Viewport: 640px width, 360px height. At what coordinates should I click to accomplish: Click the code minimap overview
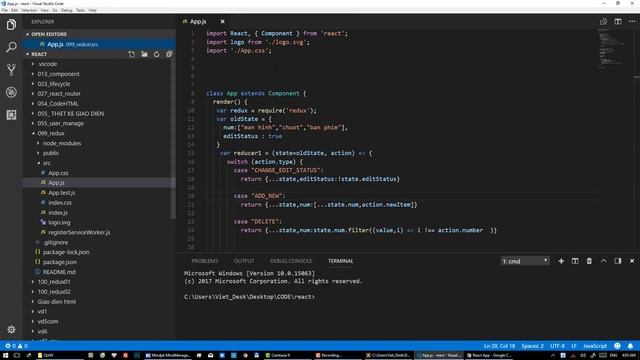tap(610, 49)
